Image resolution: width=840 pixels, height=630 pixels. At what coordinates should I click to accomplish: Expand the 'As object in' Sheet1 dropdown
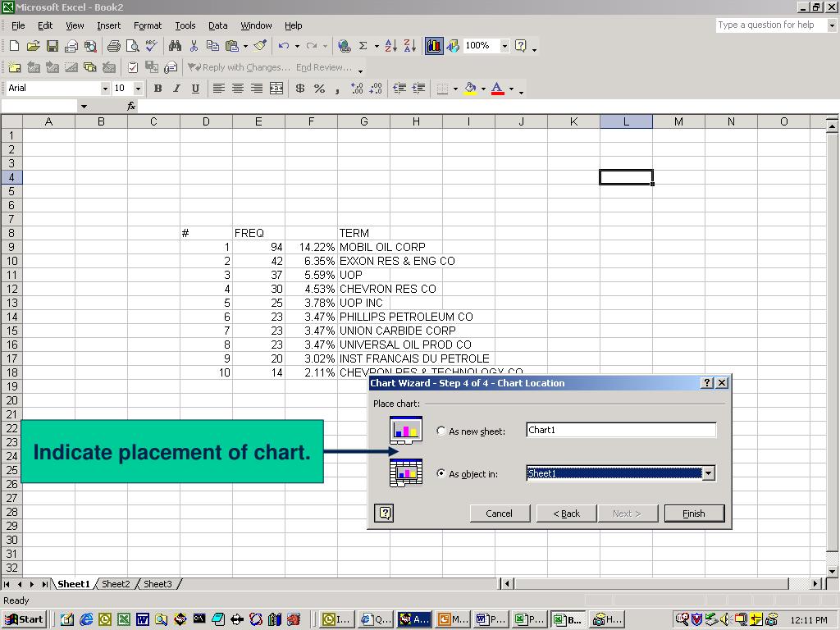point(709,473)
